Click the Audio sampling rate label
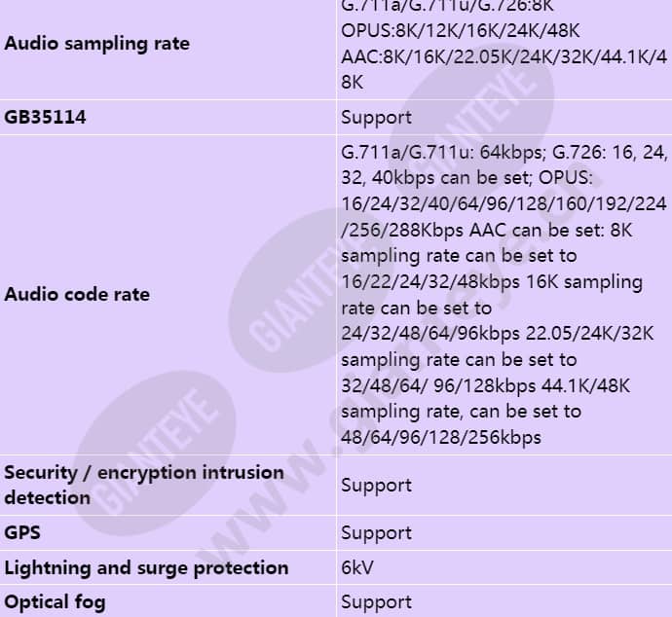This screenshot has height=617, width=672. pyautogui.click(x=96, y=44)
